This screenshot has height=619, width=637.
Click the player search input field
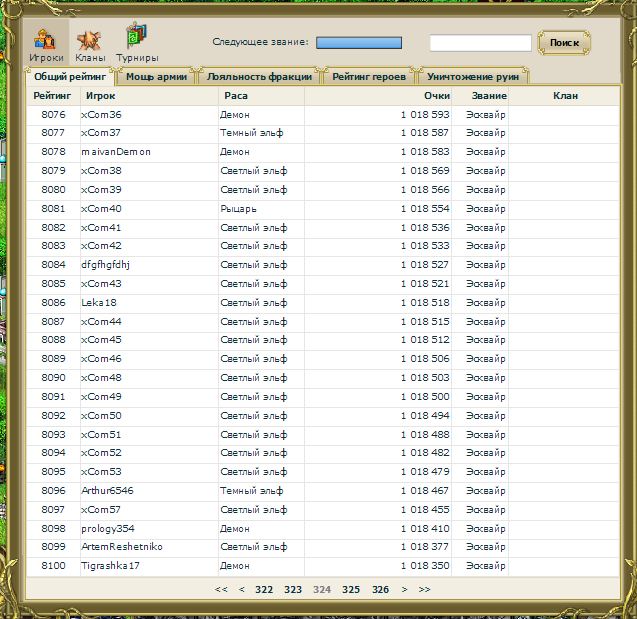pos(480,43)
